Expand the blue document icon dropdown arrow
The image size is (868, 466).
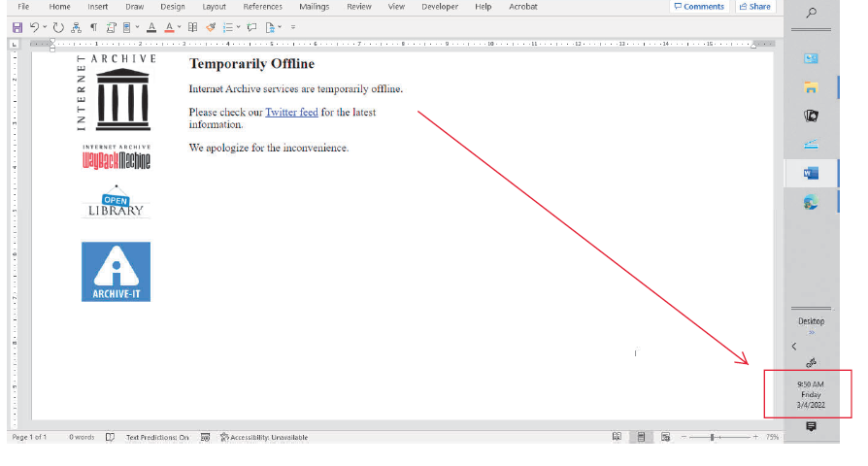[137, 27]
